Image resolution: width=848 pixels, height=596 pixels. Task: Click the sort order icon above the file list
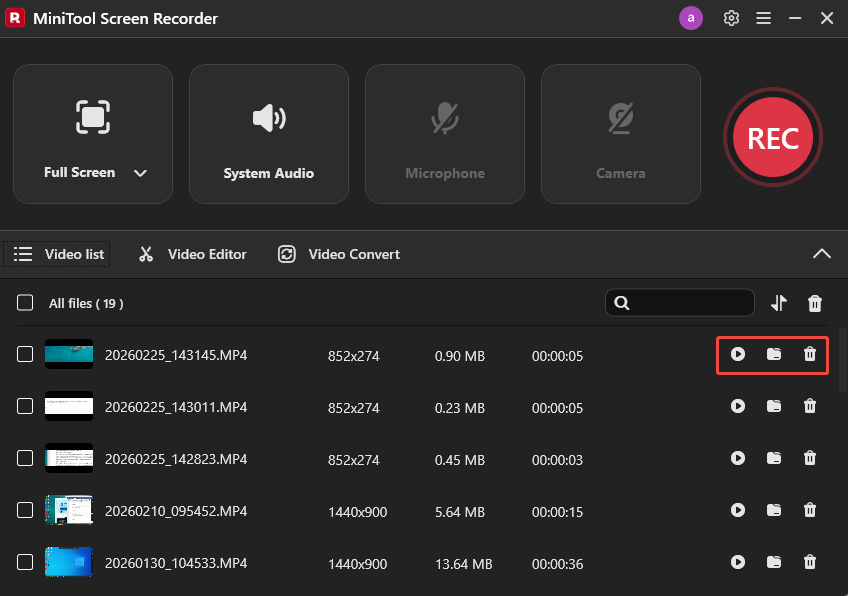[x=778, y=302]
